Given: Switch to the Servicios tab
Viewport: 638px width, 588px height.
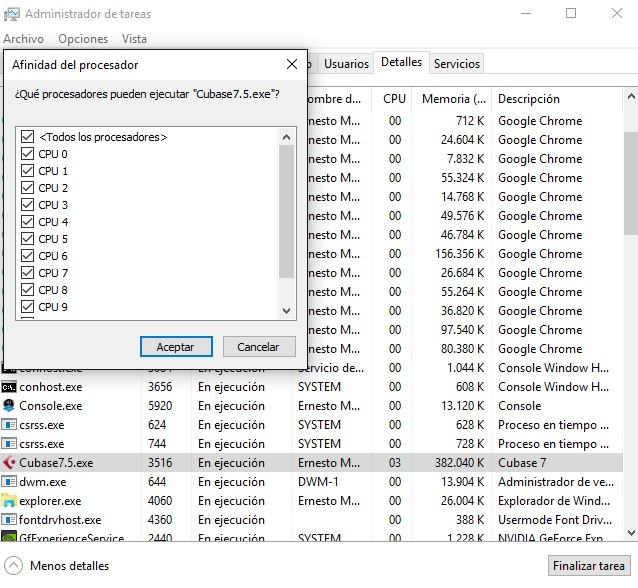Looking at the screenshot, I should 457,63.
